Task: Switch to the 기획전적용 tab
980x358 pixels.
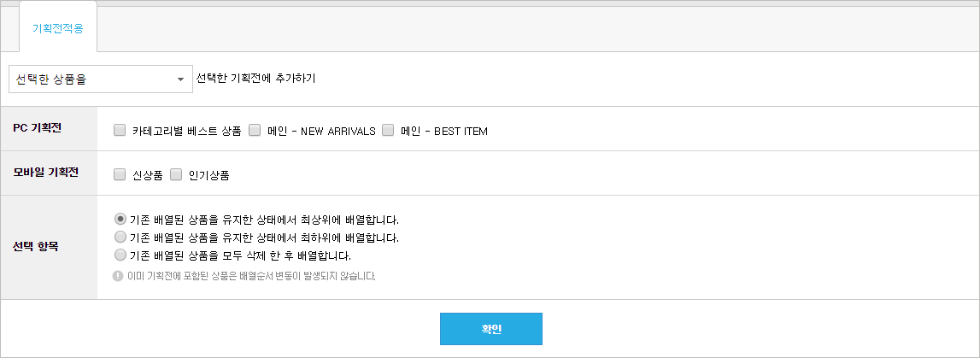Action: click(x=58, y=29)
